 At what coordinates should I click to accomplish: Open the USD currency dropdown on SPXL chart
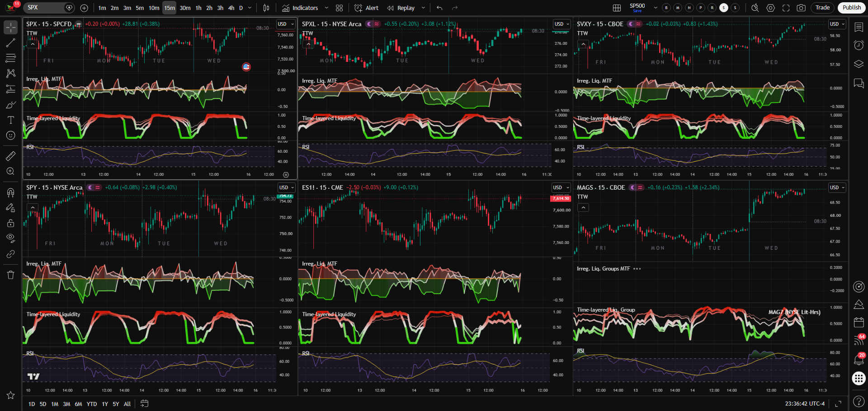[562, 24]
